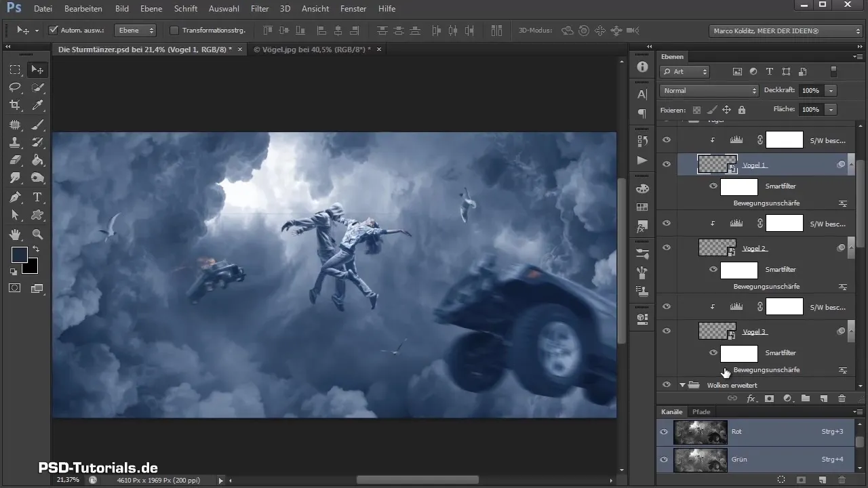Switch to the Vögel.jpg document tab
The image size is (868, 488).
312,49
